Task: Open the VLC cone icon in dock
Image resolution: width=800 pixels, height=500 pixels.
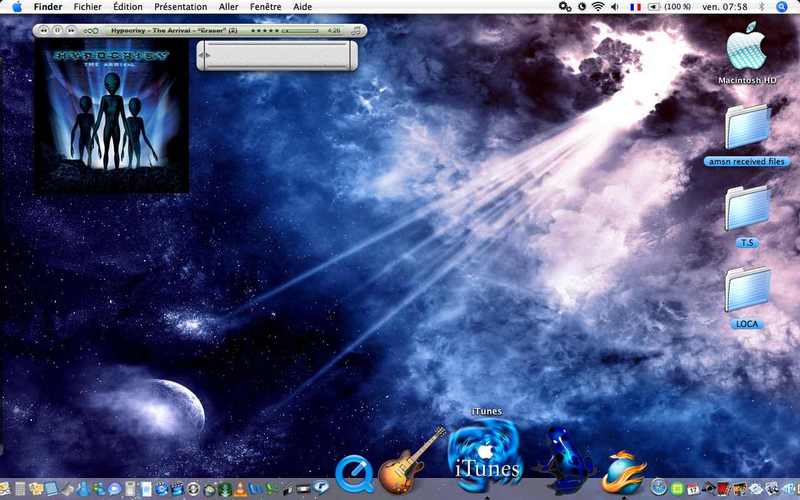Action: [240, 489]
